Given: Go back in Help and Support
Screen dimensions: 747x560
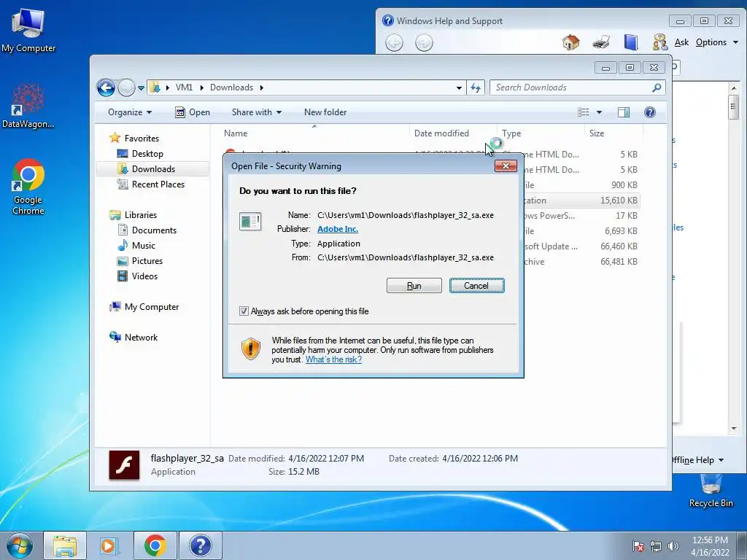Looking at the screenshot, I should (x=394, y=43).
